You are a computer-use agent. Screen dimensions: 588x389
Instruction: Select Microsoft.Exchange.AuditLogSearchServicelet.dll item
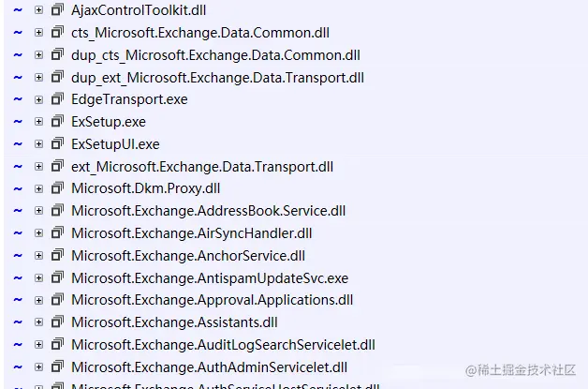click(x=223, y=345)
